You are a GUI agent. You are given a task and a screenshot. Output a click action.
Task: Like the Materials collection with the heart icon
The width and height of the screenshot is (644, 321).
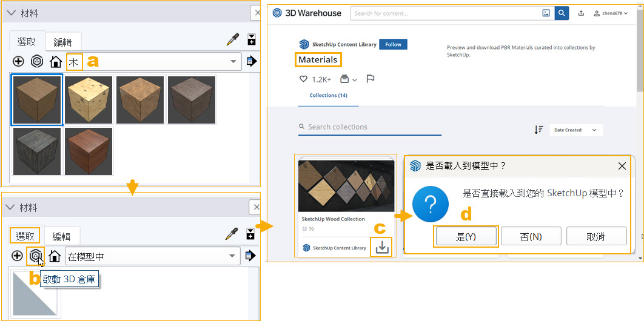pyautogui.click(x=303, y=79)
